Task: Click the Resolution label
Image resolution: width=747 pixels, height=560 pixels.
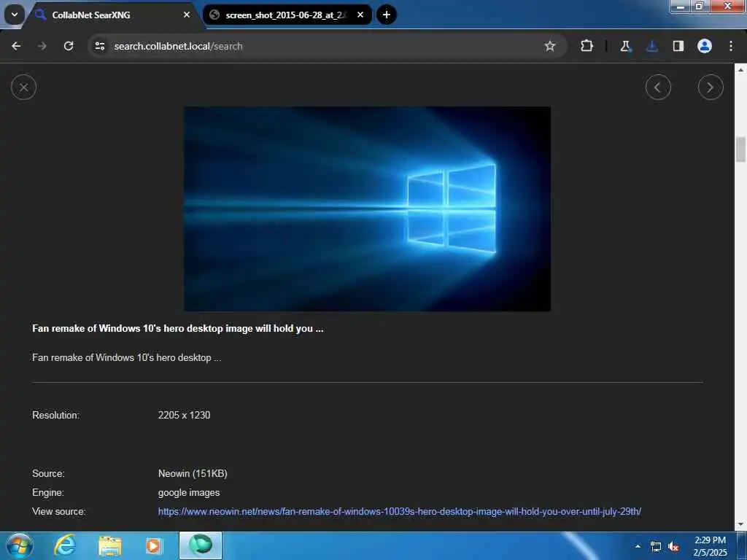Action: tap(55, 415)
